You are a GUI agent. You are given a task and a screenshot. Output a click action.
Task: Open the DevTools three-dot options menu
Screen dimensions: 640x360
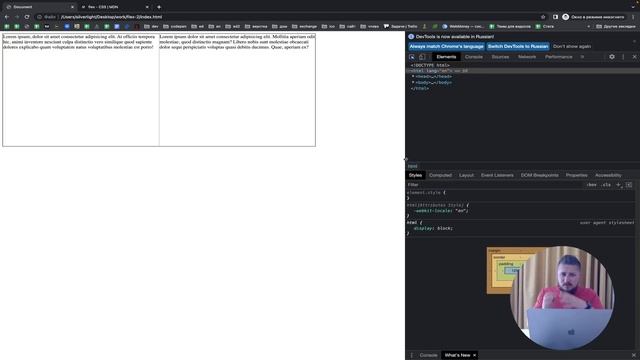tap(623, 57)
